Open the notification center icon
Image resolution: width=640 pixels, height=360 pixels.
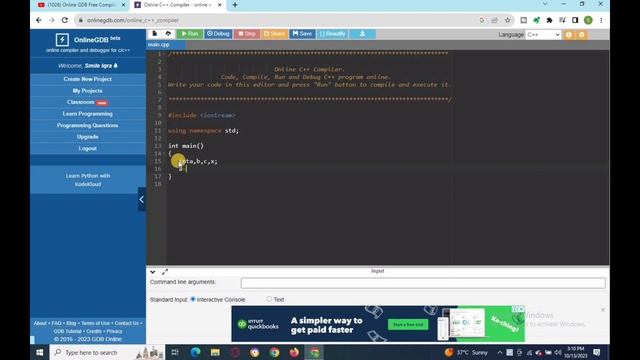[x=597, y=352]
